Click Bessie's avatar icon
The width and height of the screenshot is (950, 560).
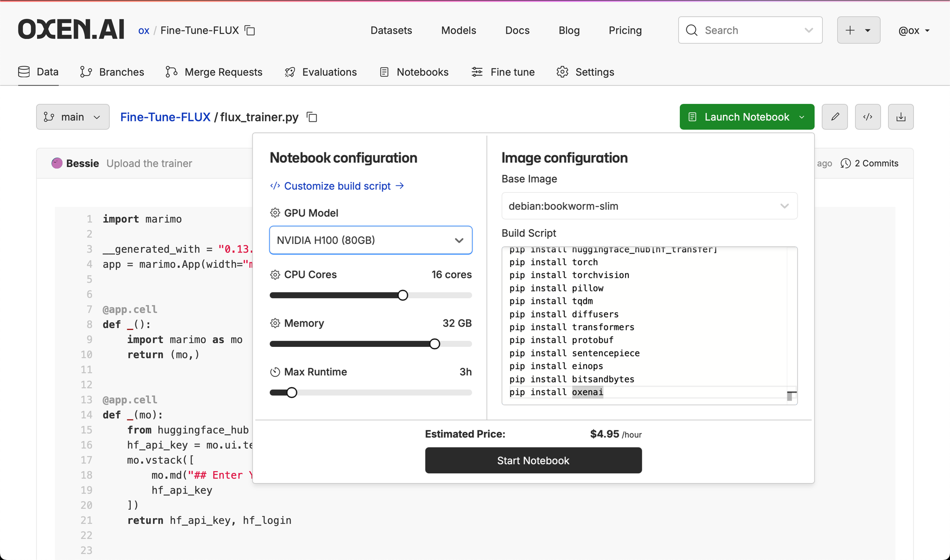(57, 163)
